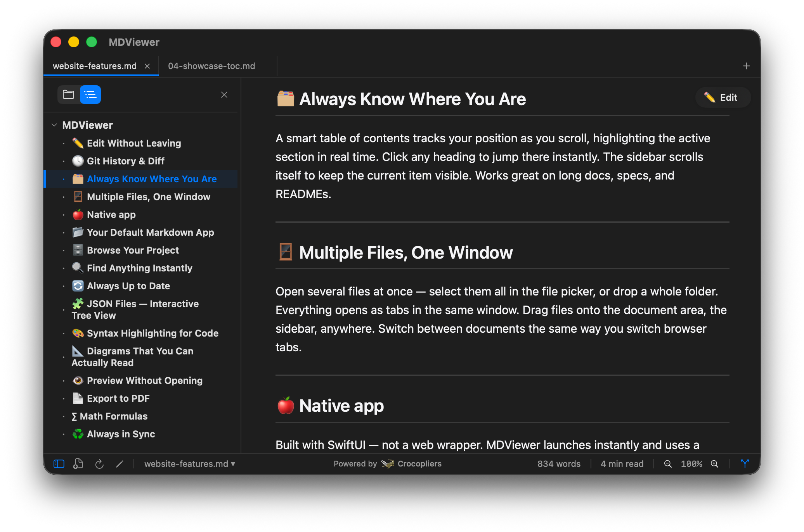Image resolution: width=804 pixels, height=532 pixels.
Task: Click the 834 words counter
Action: pyautogui.click(x=559, y=464)
